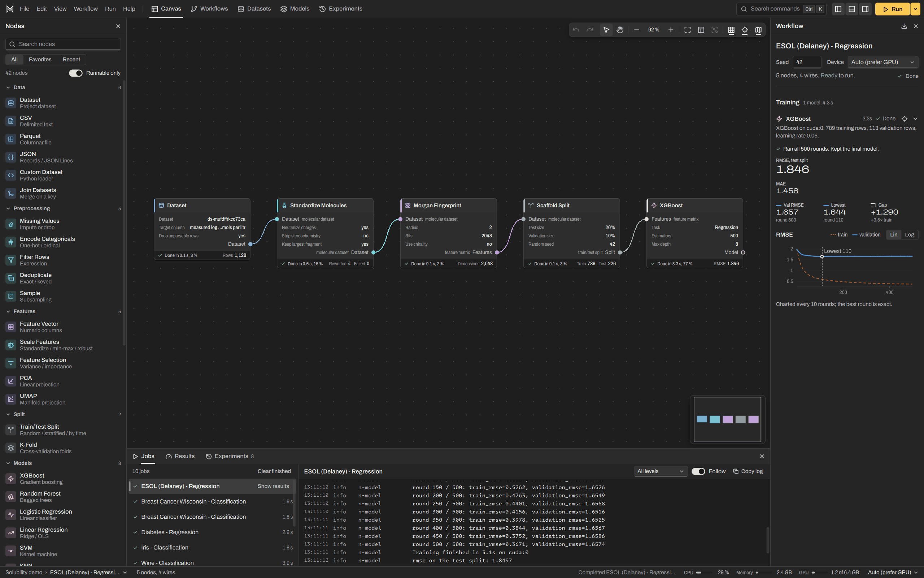The height and width of the screenshot is (578, 924).
Task: Click Clear finished jobs
Action: coord(274,471)
